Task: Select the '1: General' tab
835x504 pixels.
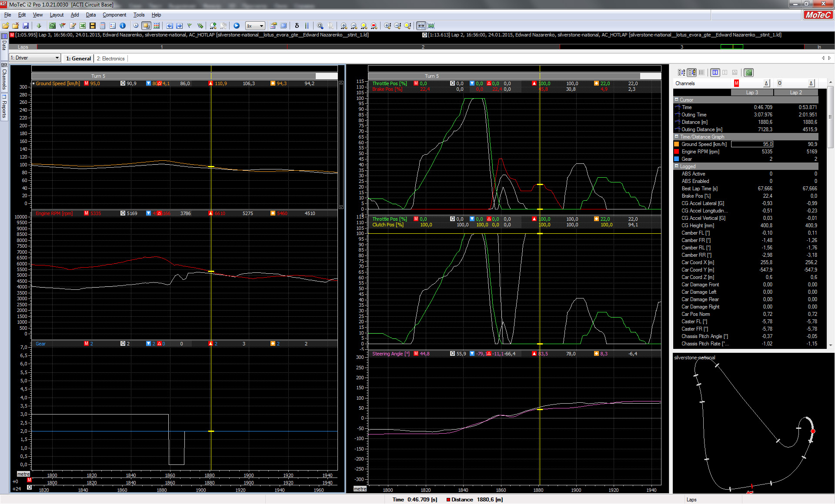Action: pyautogui.click(x=78, y=58)
